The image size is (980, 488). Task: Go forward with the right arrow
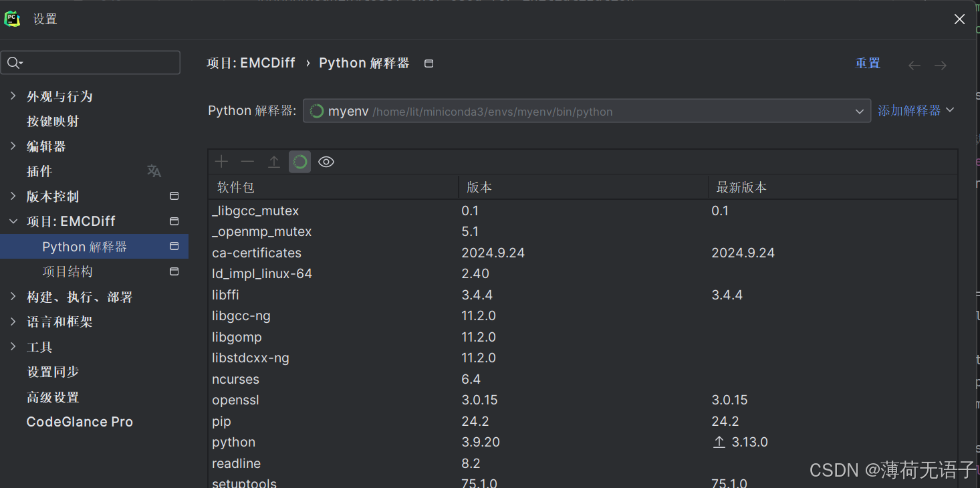coord(941,66)
